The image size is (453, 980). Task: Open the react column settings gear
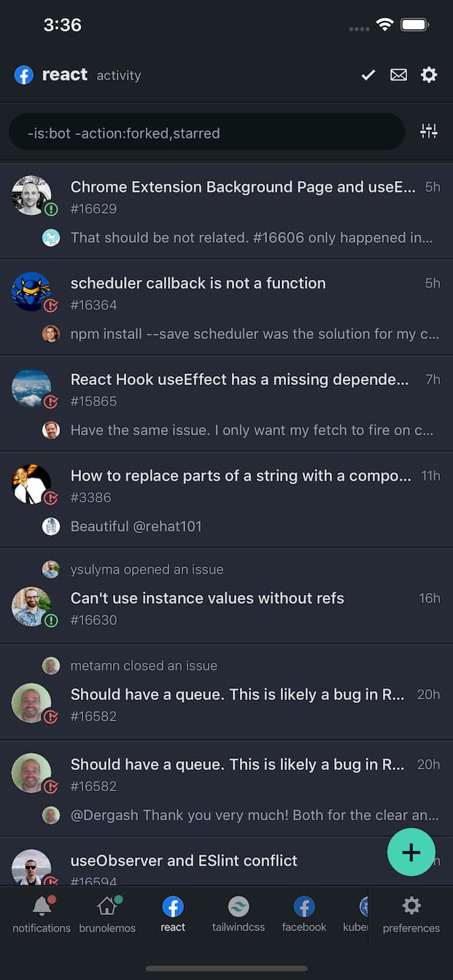(429, 74)
